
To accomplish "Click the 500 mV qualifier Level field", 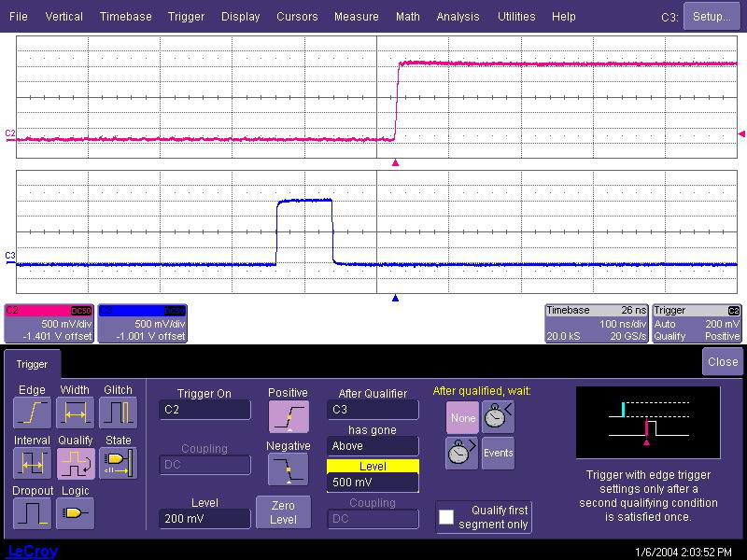I will [373, 483].
